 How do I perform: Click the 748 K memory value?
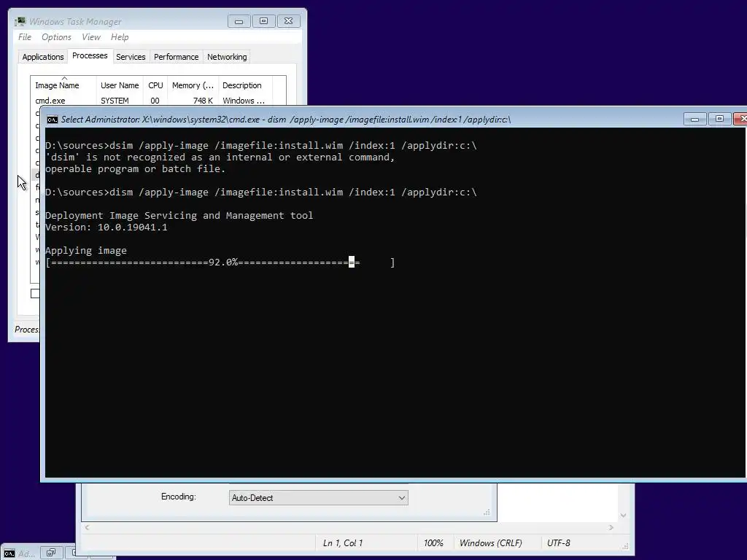coord(203,101)
